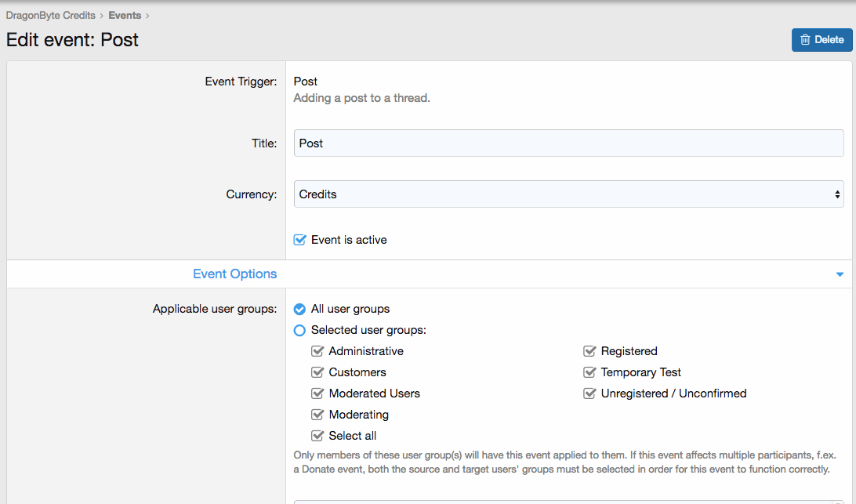Click the Title input field

(x=568, y=143)
